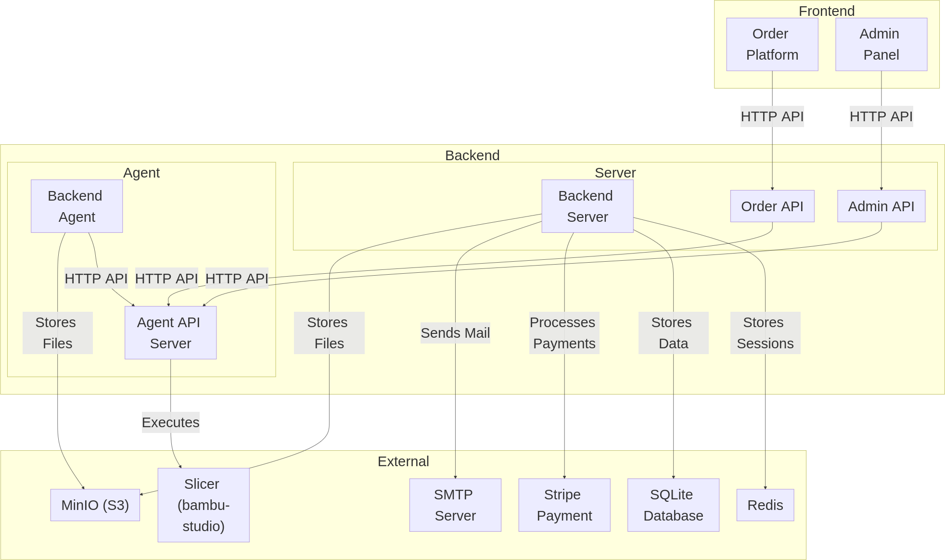The height and width of the screenshot is (560, 945).
Task: Click the Processes Payments edge label
Action: click(x=564, y=333)
